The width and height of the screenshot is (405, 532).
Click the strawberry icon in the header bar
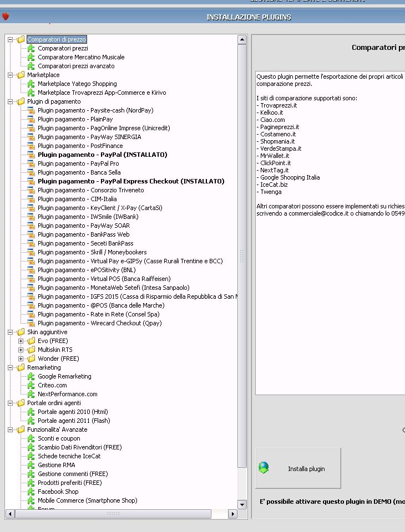(x=6, y=16)
